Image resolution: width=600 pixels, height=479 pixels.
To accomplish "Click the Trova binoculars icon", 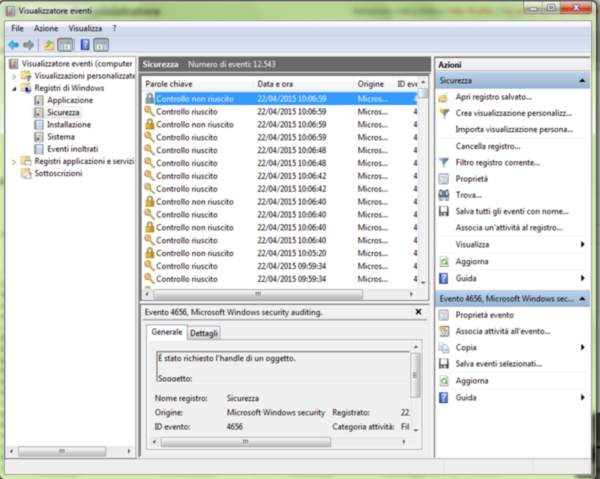I will pyautogui.click(x=443, y=195).
